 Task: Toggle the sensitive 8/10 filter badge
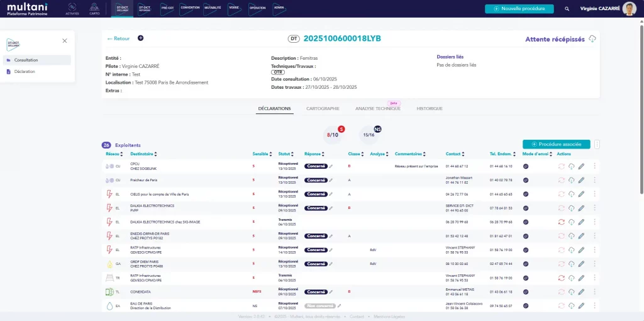click(335, 134)
